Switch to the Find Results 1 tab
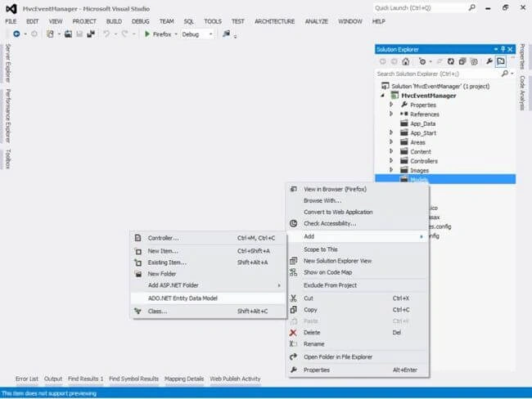 pos(85,379)
